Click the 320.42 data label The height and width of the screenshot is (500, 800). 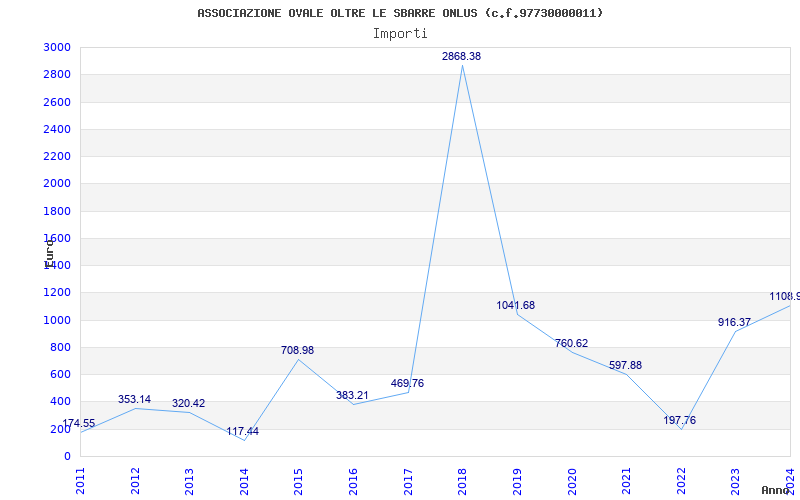(188, 404)
